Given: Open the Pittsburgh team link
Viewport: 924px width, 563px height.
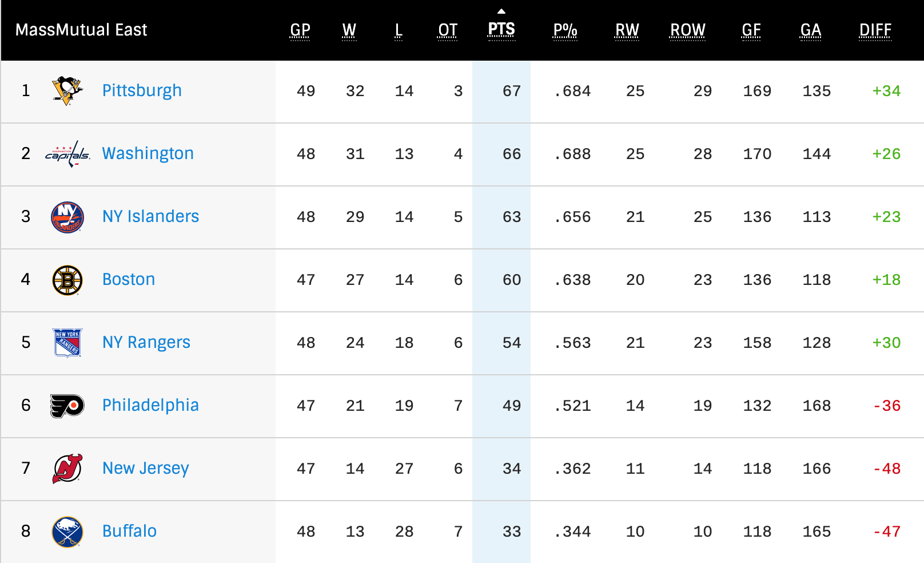Looking at the screenshot, I should click(142, 90).
